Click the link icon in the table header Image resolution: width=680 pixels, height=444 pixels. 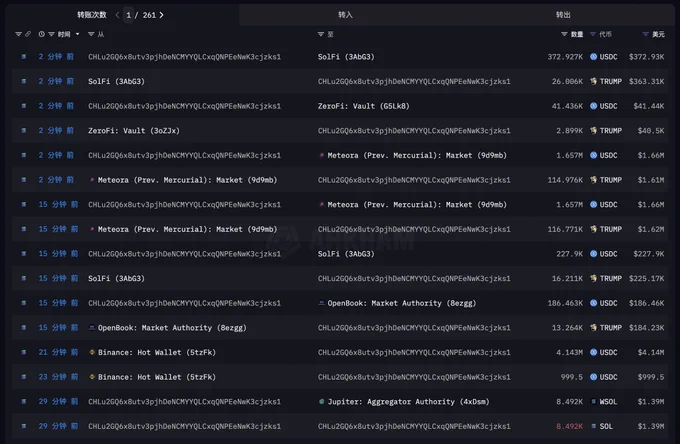click(28, 34)
